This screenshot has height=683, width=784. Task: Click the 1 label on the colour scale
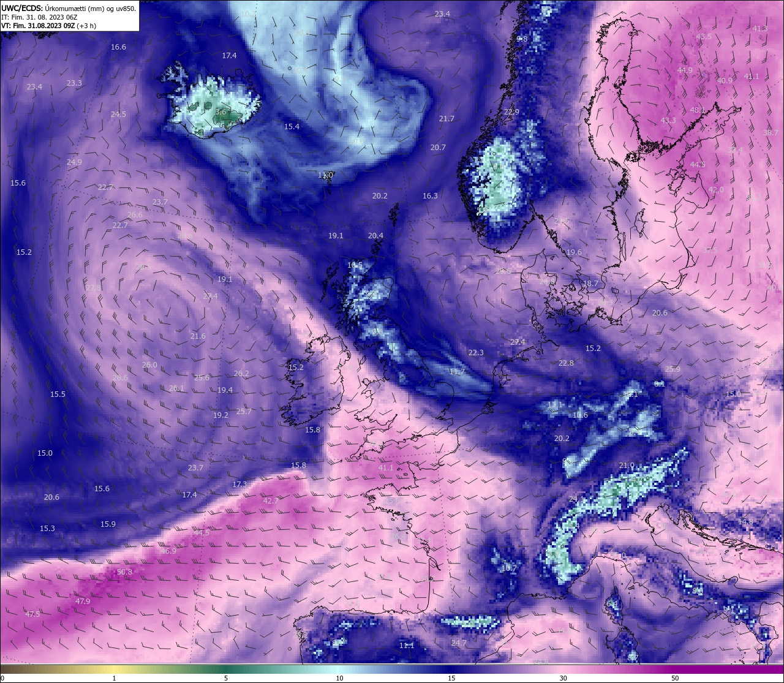tap(114, 678)
